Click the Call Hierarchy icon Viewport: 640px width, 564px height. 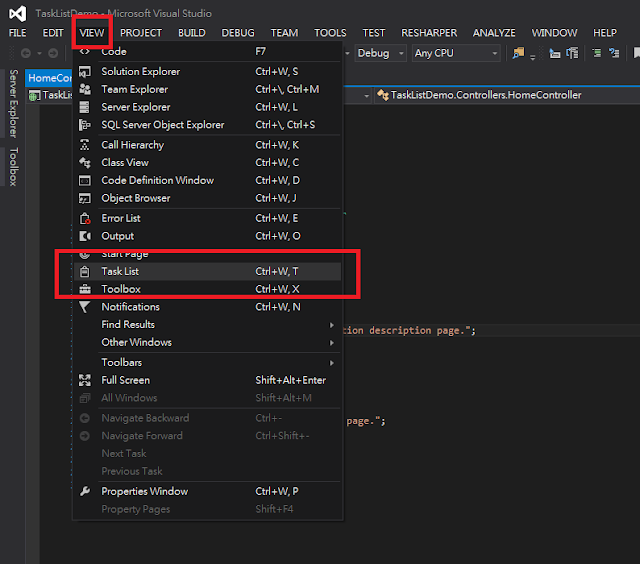tap(84, 145)
